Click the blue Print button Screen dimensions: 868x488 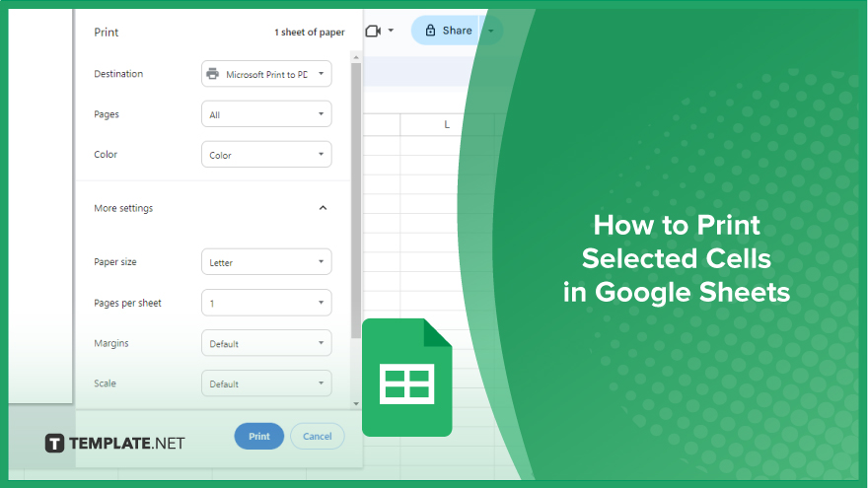[259, 436]
